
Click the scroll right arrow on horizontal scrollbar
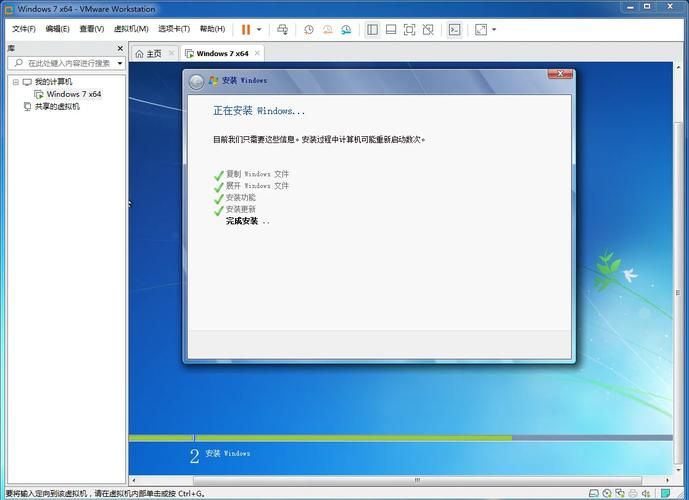pos(667,480)
